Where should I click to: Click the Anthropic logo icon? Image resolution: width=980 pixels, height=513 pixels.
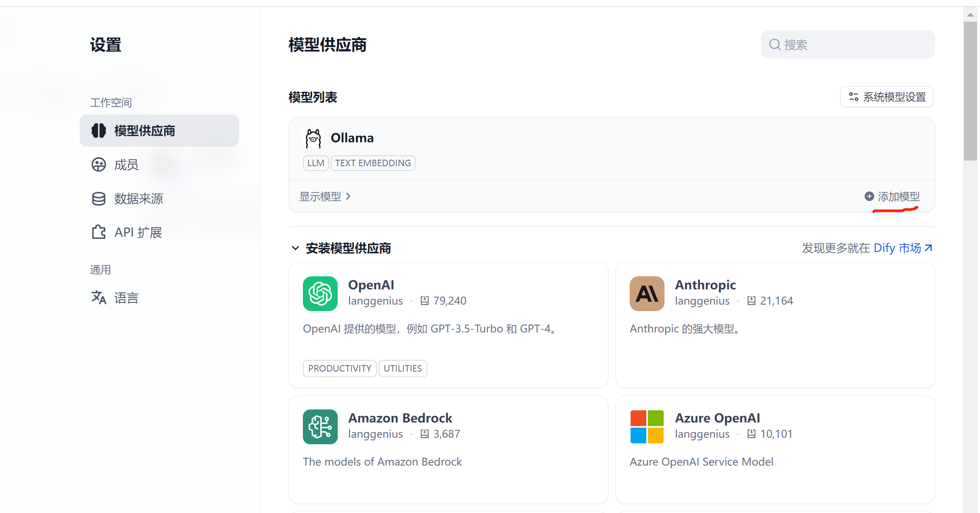tap(647, 294)
